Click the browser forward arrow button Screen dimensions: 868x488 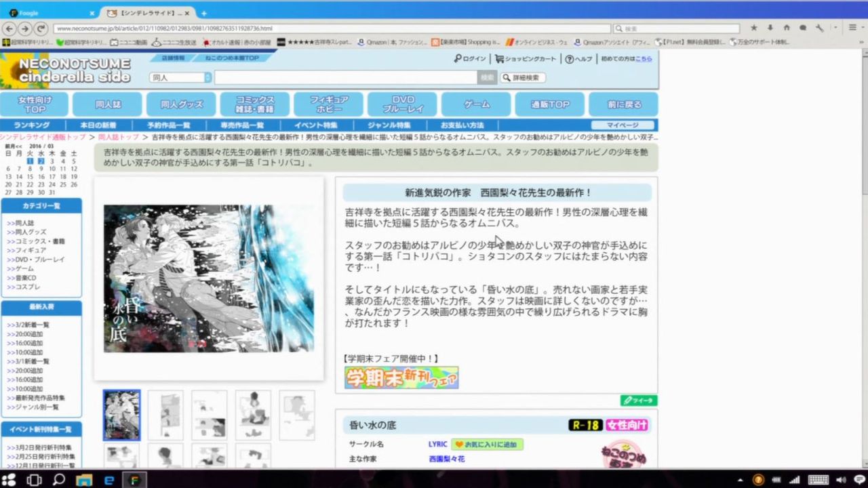[x=25, y=28]
